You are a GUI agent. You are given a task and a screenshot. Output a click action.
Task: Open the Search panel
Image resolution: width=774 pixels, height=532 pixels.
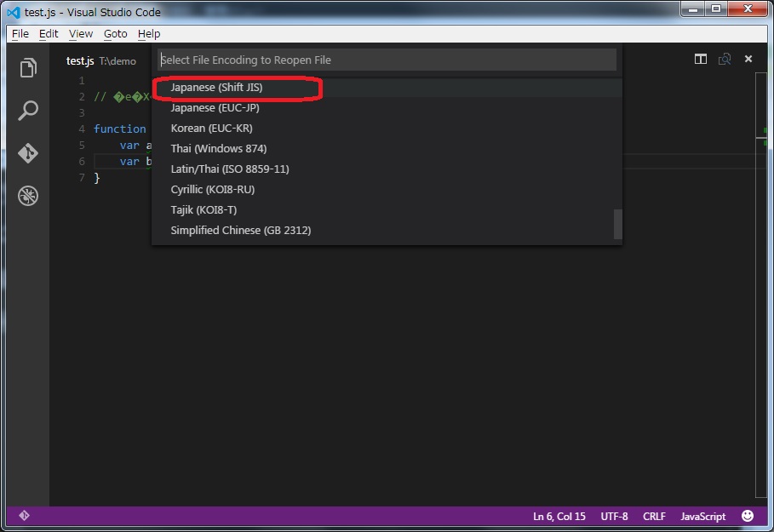point(27,111)
